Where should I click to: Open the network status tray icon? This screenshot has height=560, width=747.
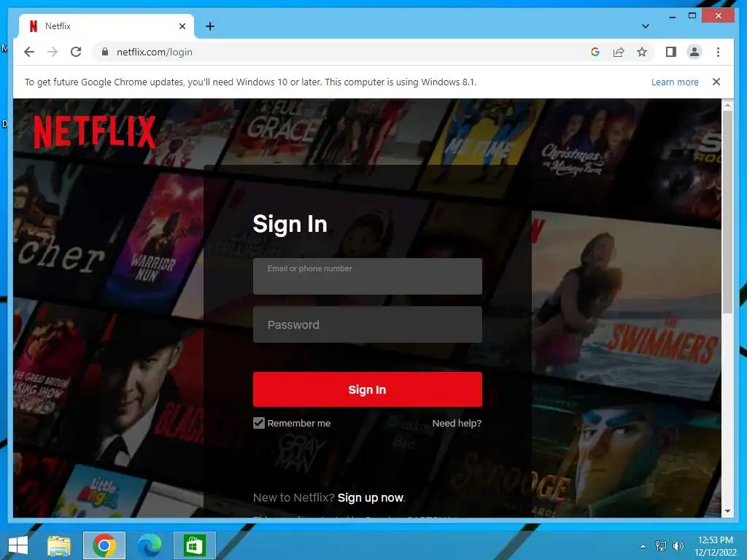pyautogui.click(x=660, y=545)
